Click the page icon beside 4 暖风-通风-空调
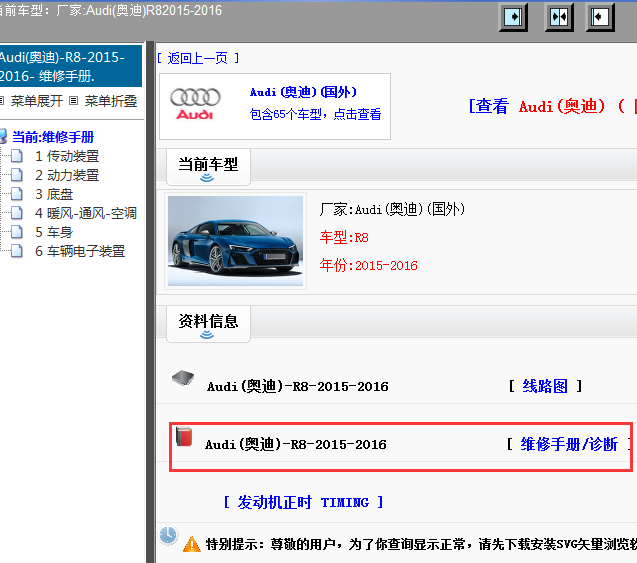 coord(17,213)
